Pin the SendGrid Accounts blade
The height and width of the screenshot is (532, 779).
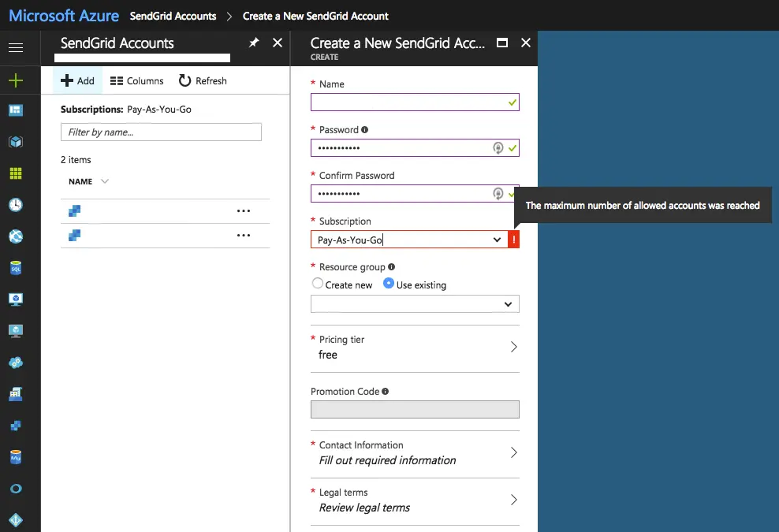pos(254,43)
